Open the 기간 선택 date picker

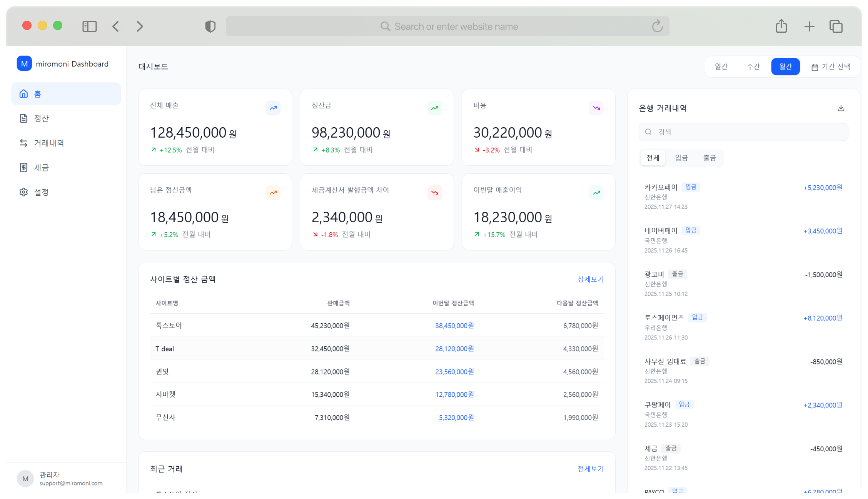pyautogui.click(x=831, y=67)
